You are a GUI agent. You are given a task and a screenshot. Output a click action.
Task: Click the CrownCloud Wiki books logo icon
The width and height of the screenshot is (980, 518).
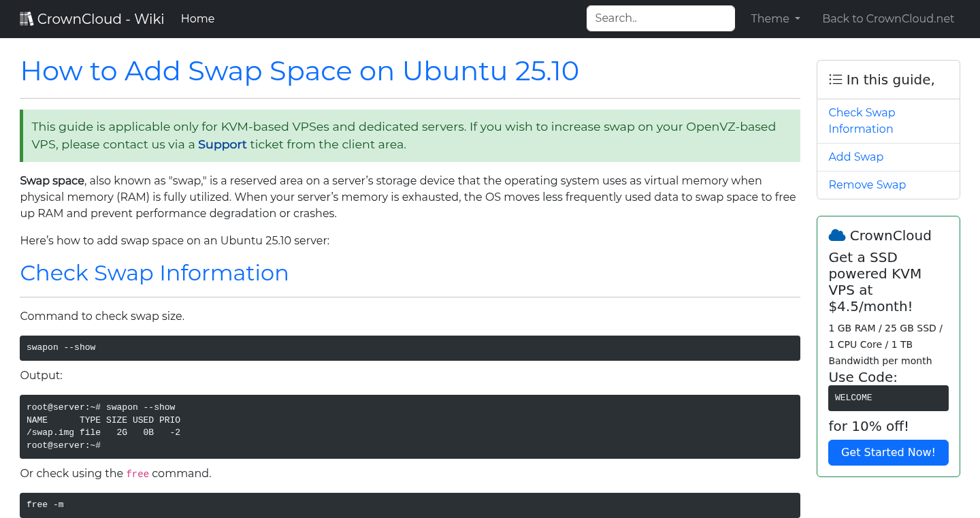27,19
